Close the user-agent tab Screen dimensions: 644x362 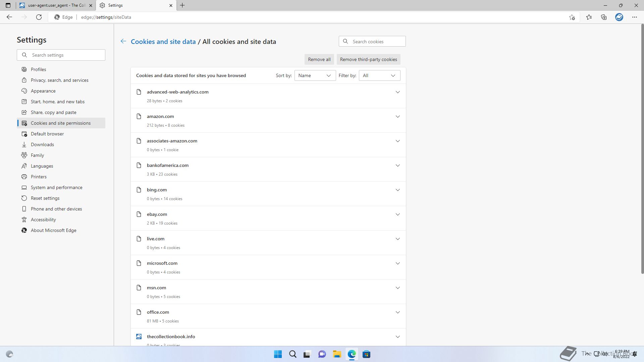tap(91, 5)
